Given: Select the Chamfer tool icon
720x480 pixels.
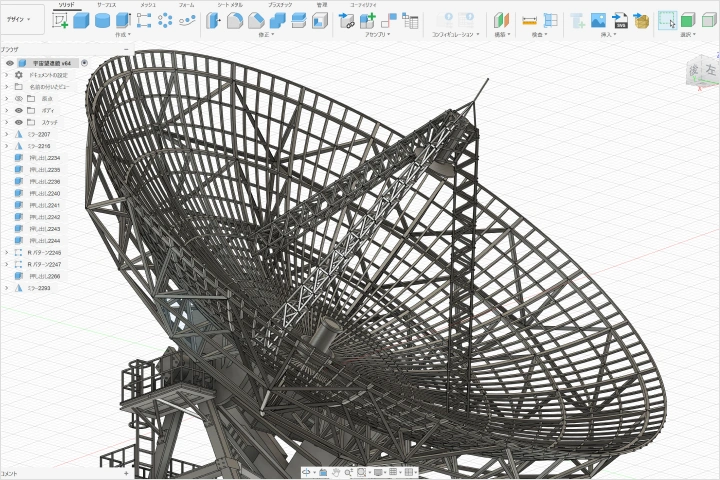Looking at the screenshot, I should point(256,21).
